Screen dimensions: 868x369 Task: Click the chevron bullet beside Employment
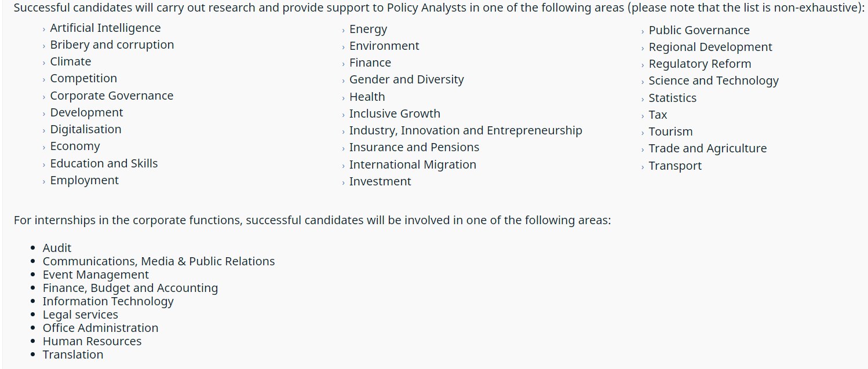click(44, 182)
